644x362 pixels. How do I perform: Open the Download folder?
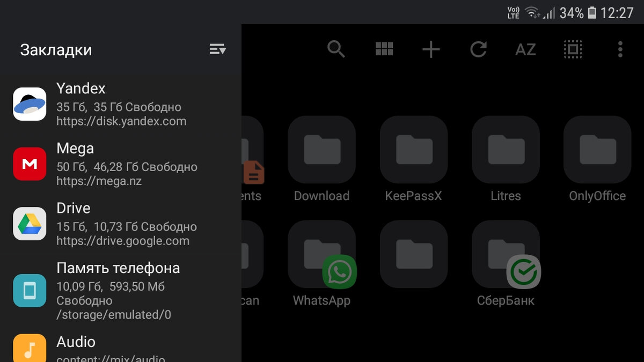point(321,159)
